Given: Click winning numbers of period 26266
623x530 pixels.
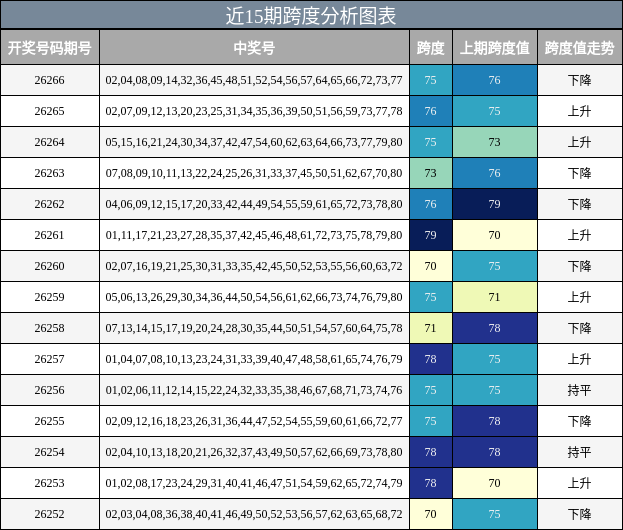Looking at the screenshot, I should click(254, 80).
